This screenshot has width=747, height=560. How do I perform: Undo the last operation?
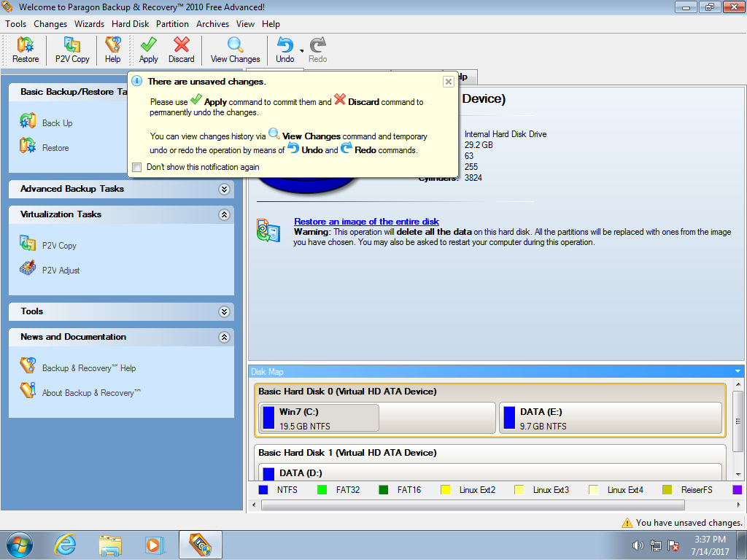click(285, 50)
